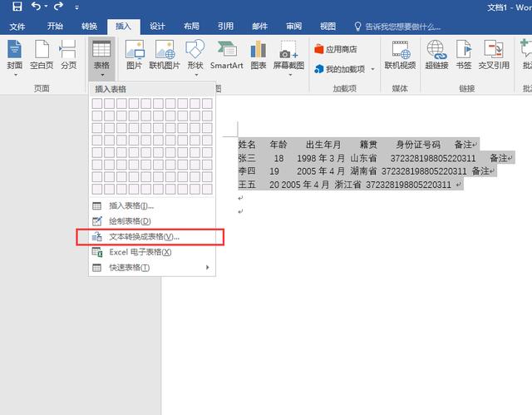Image resolution: width=532 pixels, height=415 pixels.
Task: Open Customize Quick Access Toolbar dropdown
Action: point(77,7)
